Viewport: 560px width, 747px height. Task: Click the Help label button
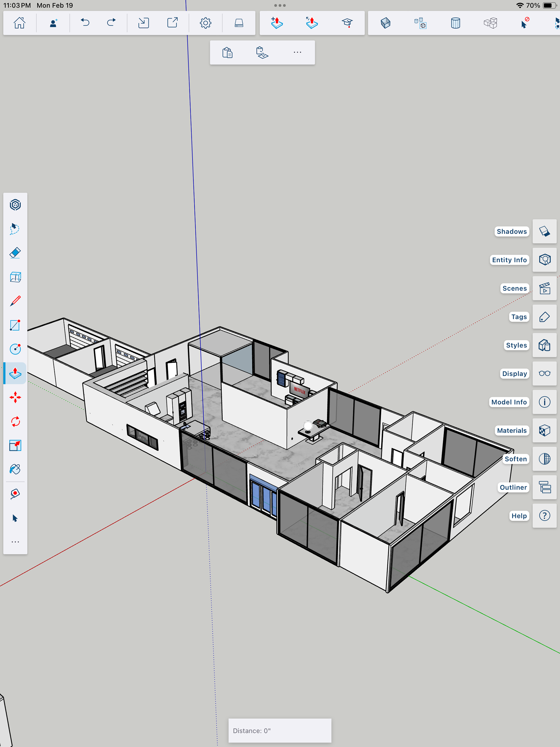click(x=519, y=516)
